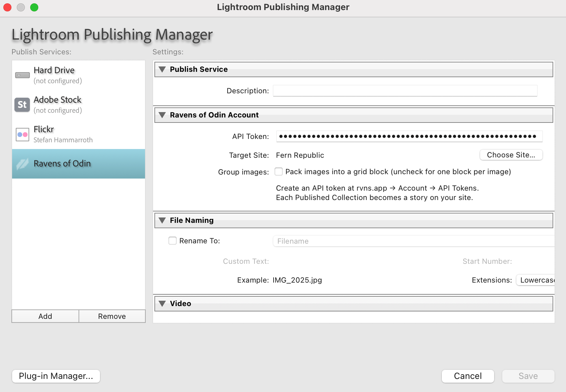Image resolution: width=566 pixels, height=392 pixels.
Task: Click Add to create new publish service
Action: coord(45,316)
